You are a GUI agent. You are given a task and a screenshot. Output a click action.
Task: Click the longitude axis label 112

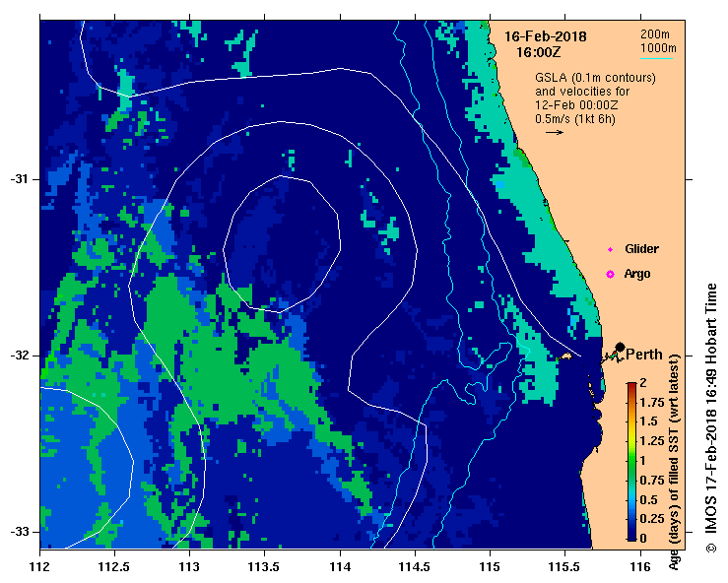click(40, 567)
